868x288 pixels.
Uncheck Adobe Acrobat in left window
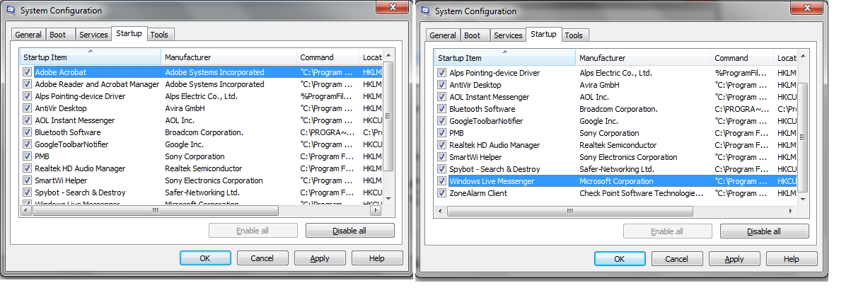[28, 72]
